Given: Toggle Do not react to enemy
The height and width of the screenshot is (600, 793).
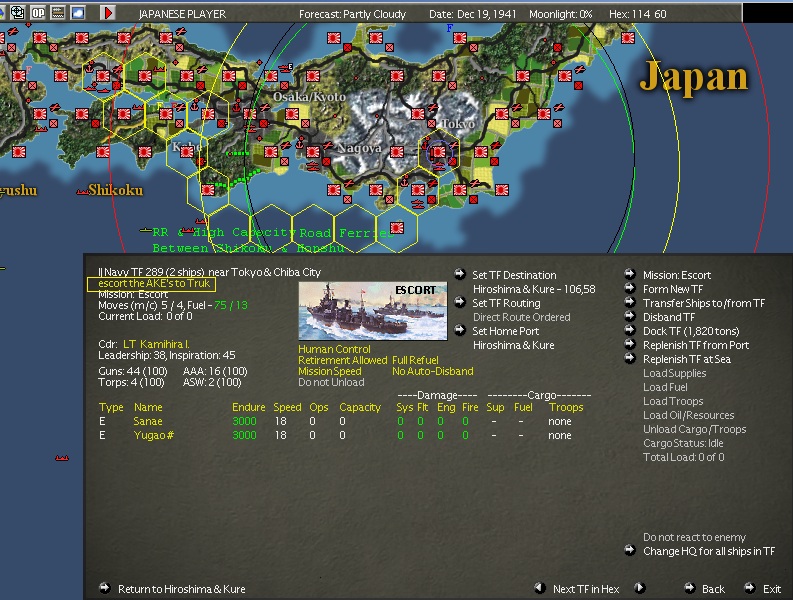Looking at the screenshot, I should (x=694, y=537).
